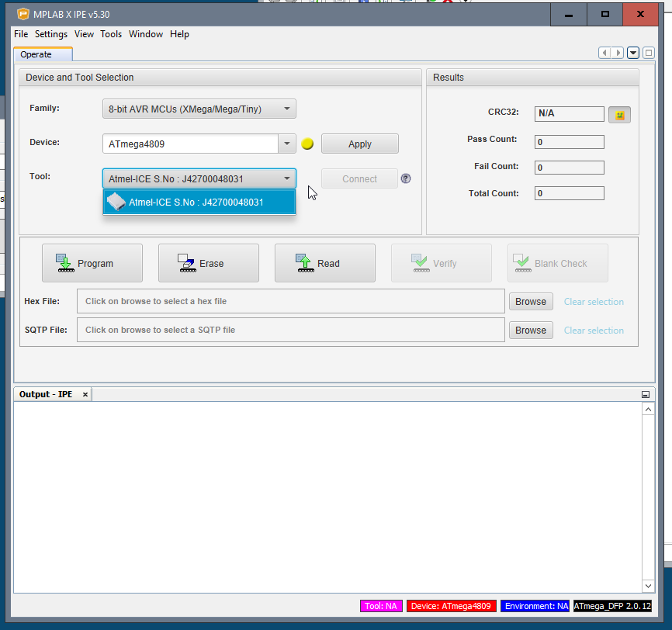Open the Settings menu

51,34
